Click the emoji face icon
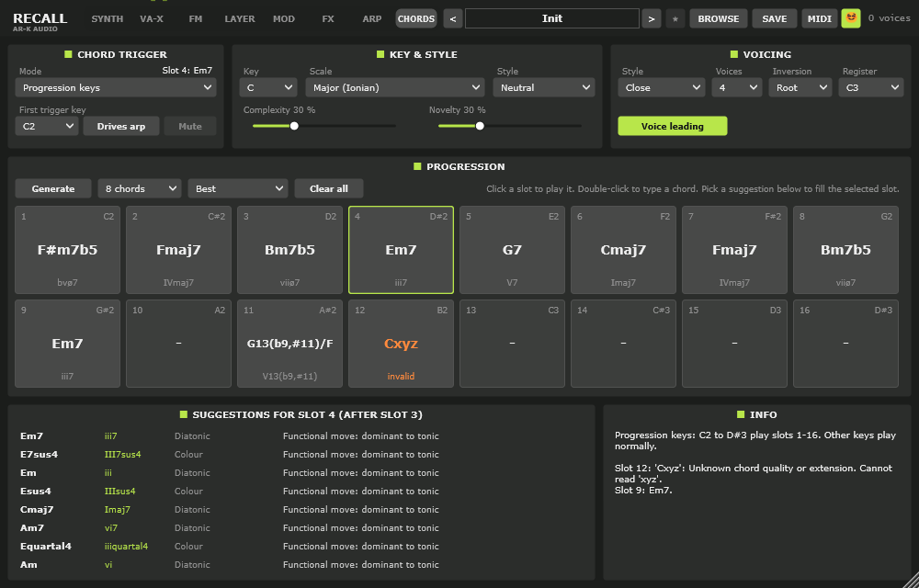This screenshot has height=588, width=919. 851,18
